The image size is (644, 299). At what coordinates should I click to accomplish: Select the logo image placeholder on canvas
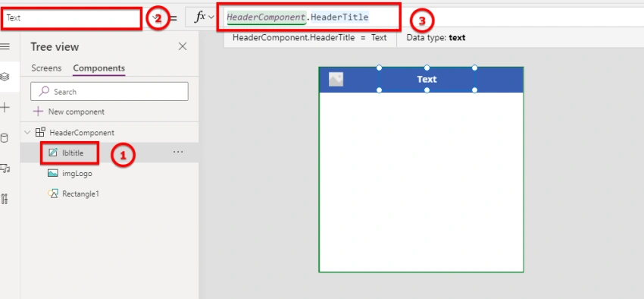(x=336, y=80)
